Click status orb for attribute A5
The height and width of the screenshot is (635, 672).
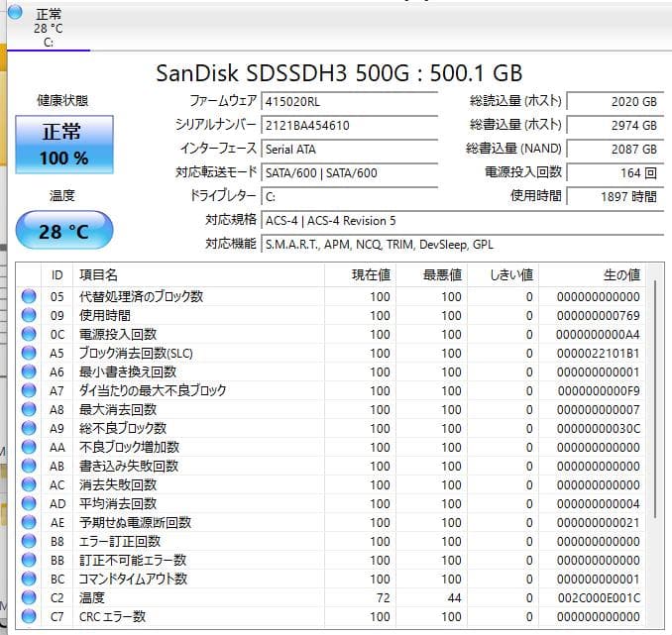point(29,353)
